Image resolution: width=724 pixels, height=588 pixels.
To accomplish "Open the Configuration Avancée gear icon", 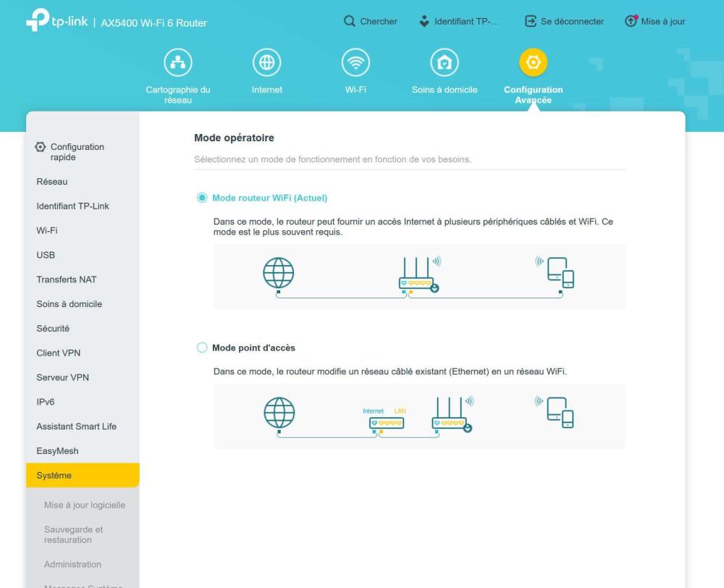I will pyautogui.click(x=534, y=62).
